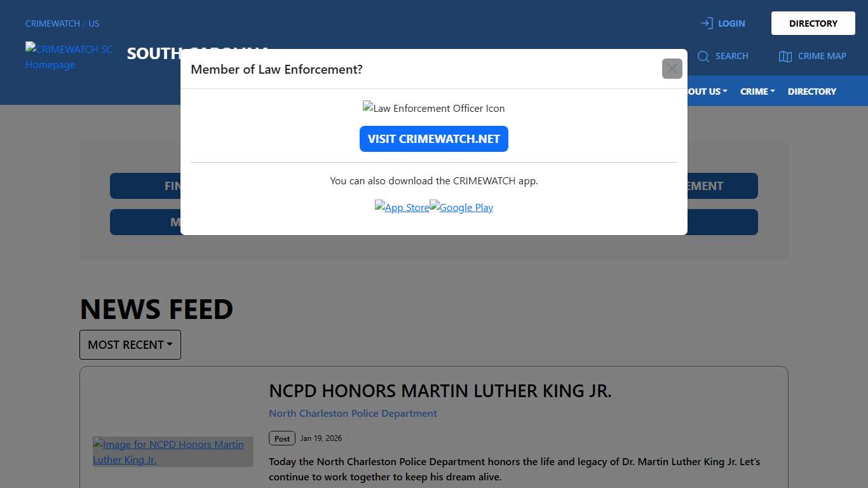The height and width of the screenshot is (488, 868).
Task: Follow the US breadcrumb link
Action: pyautogui.click(x=94, y=24)
